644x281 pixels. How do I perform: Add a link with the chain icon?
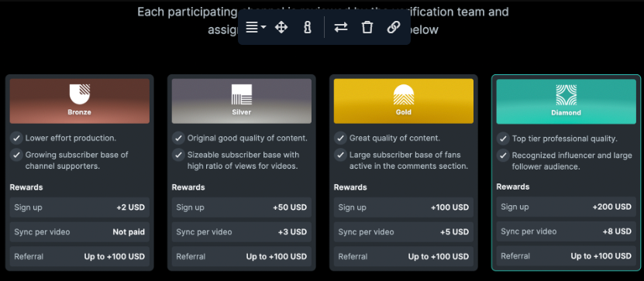[394, 28]
